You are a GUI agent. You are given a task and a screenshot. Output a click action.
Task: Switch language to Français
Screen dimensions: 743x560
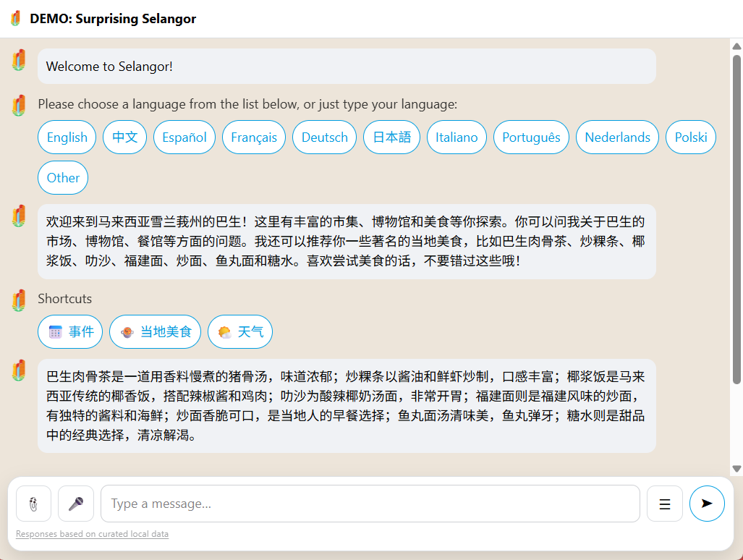tap(254, 137)
